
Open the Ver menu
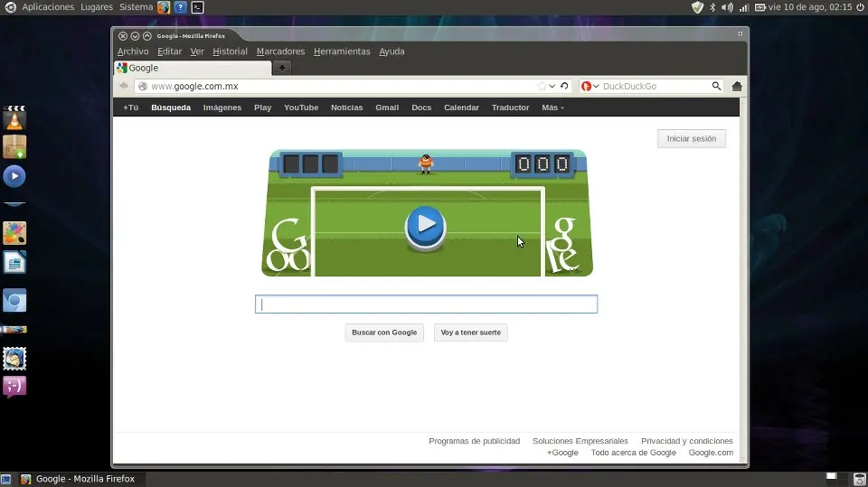(197, 52)
